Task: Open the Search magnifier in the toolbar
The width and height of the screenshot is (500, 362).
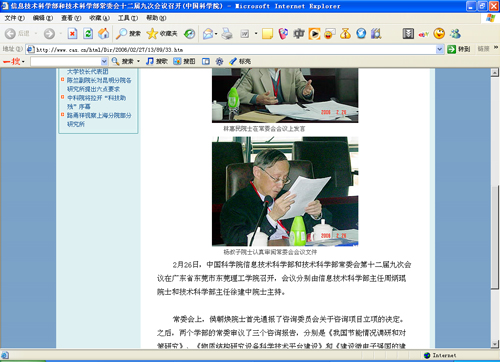Action: pyautogui.click(x=128, y=33)
